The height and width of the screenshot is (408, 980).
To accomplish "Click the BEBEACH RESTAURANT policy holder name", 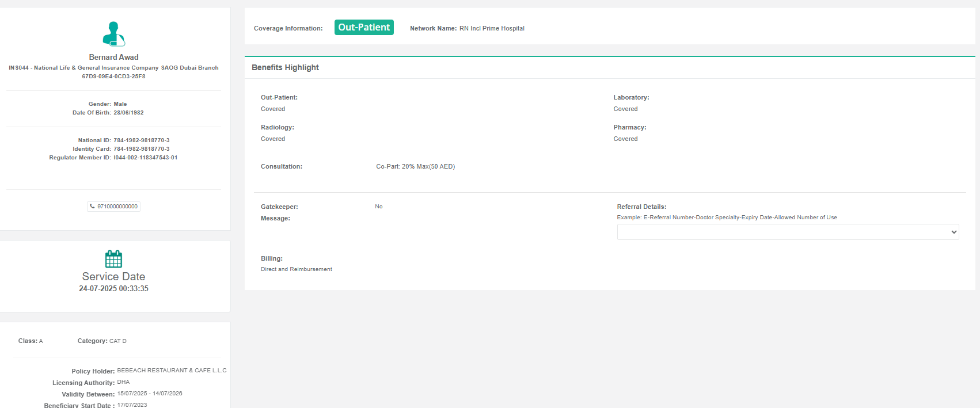I will pos(172,371).
